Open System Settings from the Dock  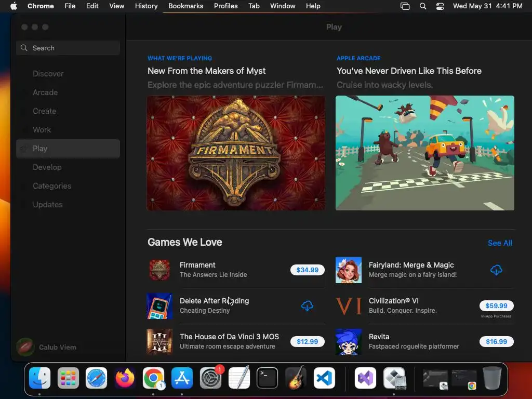210,378
